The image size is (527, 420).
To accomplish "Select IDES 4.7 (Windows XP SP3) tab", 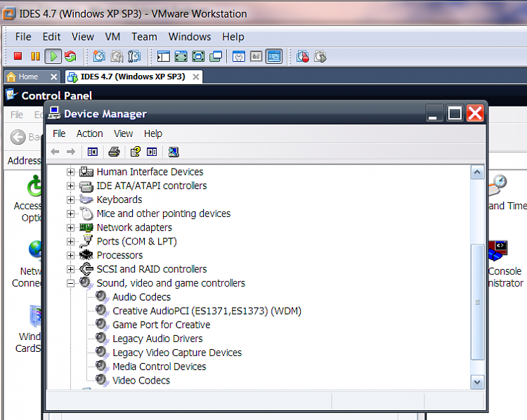I will (132, 77).
